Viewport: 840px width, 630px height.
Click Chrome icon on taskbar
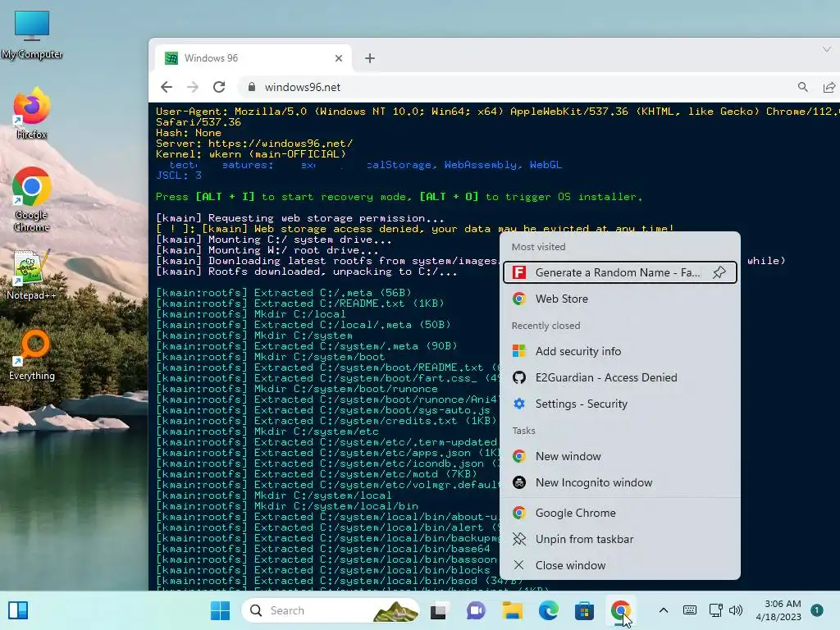coord(621,610)
